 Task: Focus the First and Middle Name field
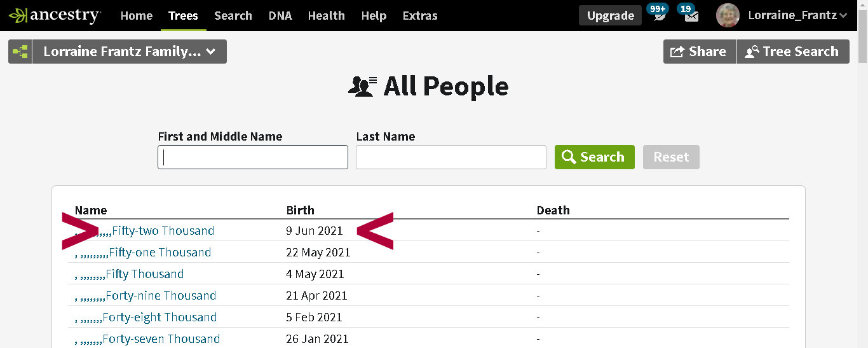(x=253, y=157)
